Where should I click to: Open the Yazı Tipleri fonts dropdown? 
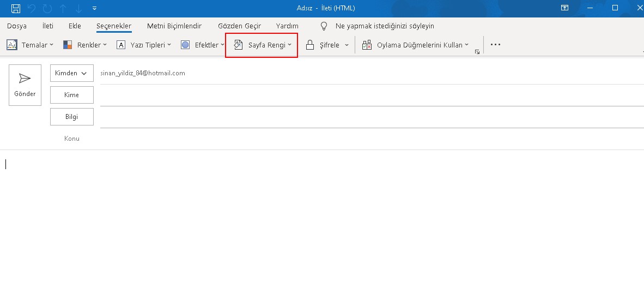pyautogui.click(x=144, y=45)
